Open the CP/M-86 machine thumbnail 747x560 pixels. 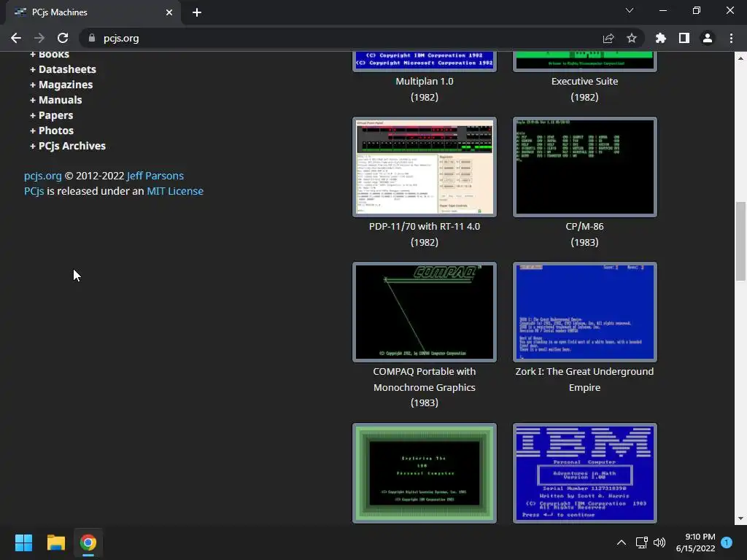[x=584, y=167]
